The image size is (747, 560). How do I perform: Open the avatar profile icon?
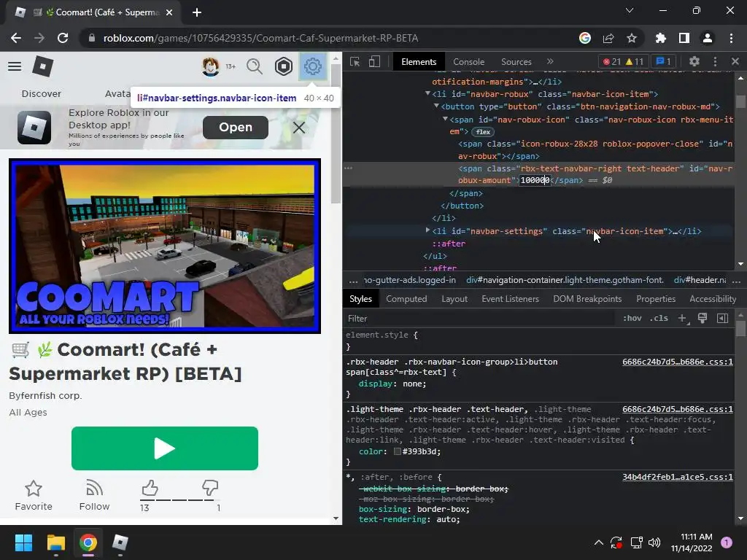pos(211,66)
